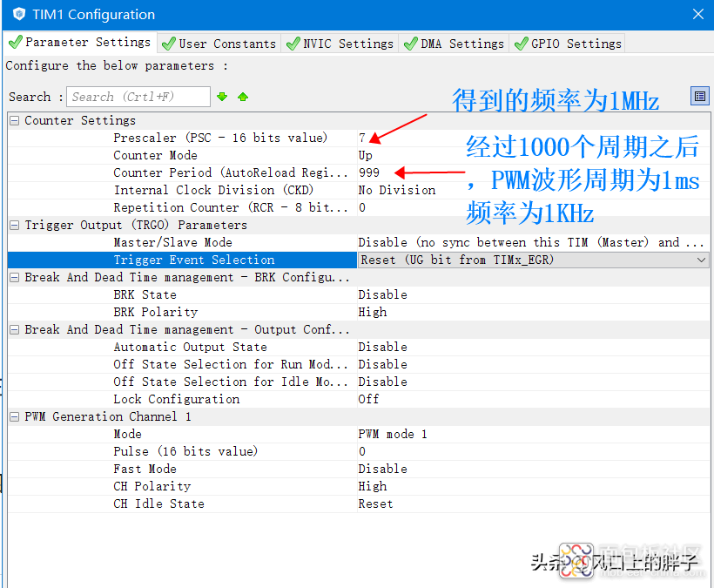Toggle the parameter description panel icon

[x=700, y=96]
